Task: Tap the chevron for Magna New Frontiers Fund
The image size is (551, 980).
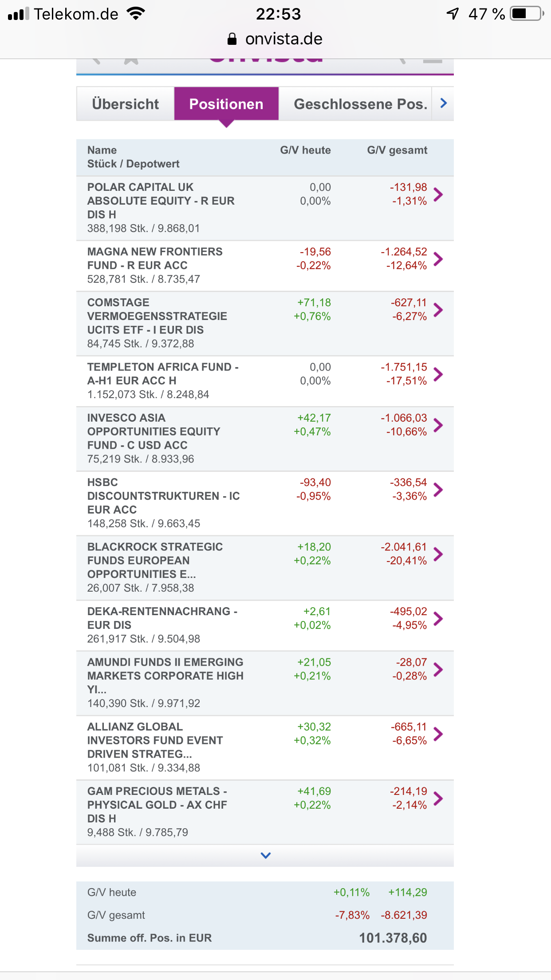Action: [x=438, y=259]
